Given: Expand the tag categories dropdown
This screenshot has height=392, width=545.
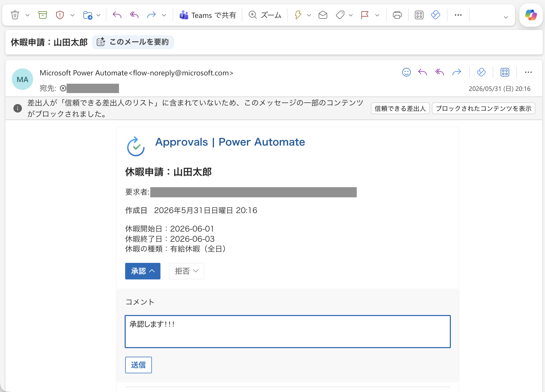Looking at the screenshot, I should tap(351, 15).
